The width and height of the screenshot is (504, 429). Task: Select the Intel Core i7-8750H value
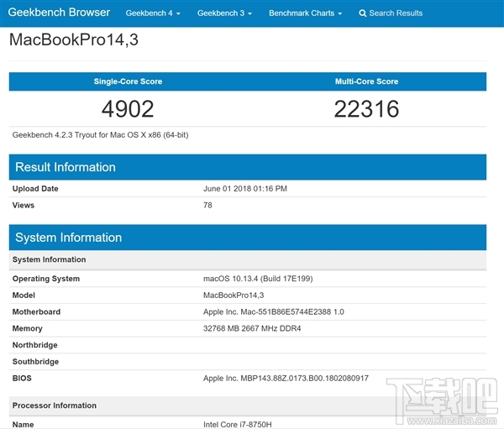pos(237,425)
